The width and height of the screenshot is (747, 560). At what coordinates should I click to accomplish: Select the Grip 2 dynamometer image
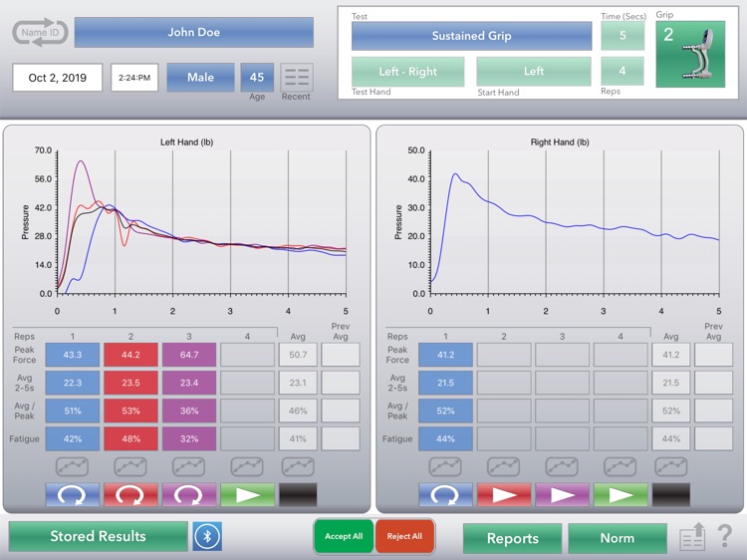pos(690,54)
